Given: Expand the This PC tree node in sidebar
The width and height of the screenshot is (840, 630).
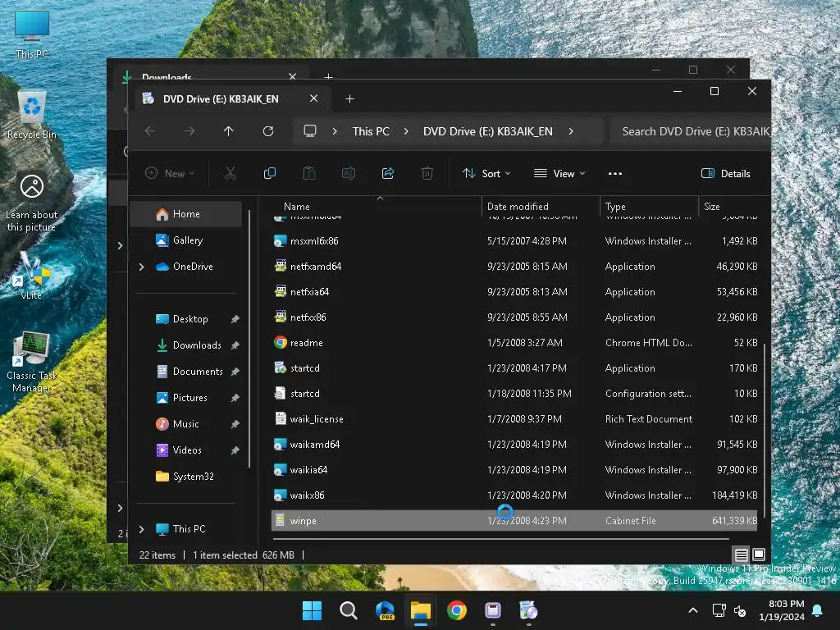Looking at the screenshot, I should [141, 529].
